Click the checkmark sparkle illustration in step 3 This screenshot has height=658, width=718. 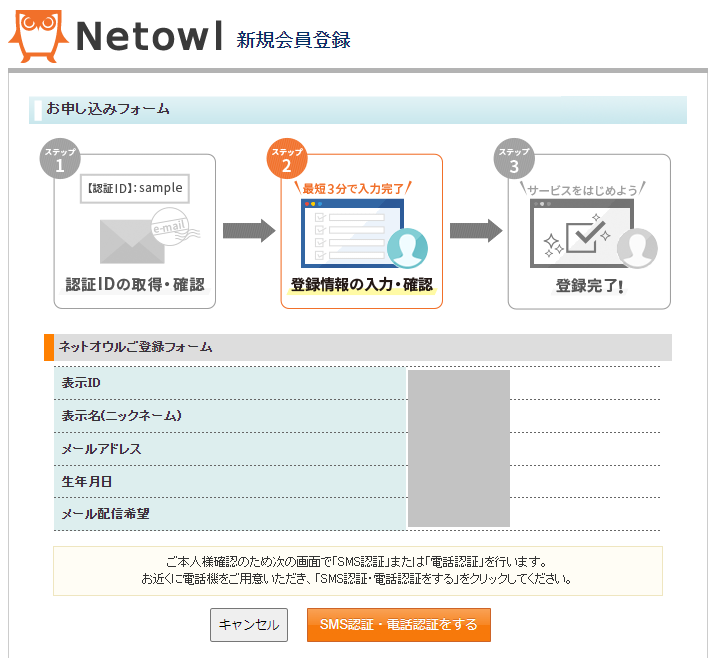point(582,233)
